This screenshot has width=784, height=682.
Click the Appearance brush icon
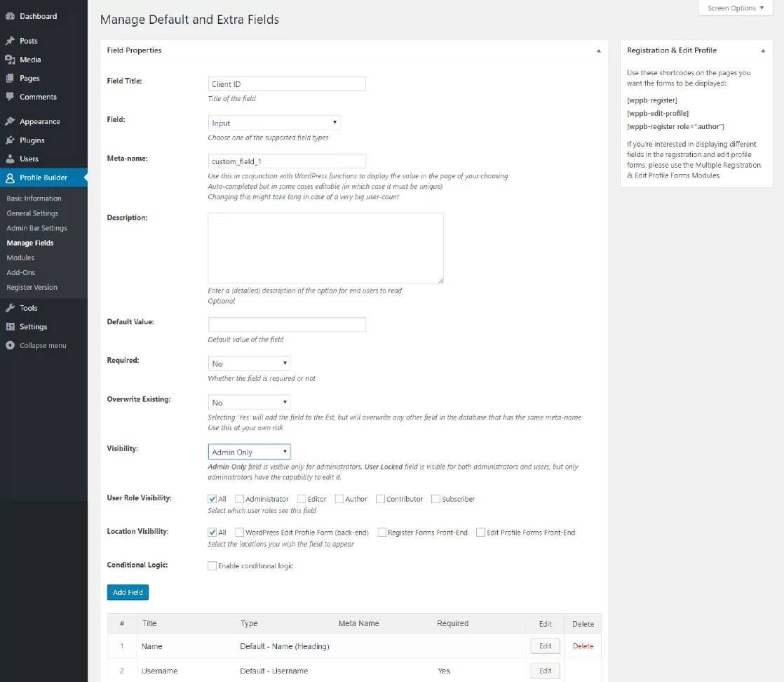(x=10, y=121)
